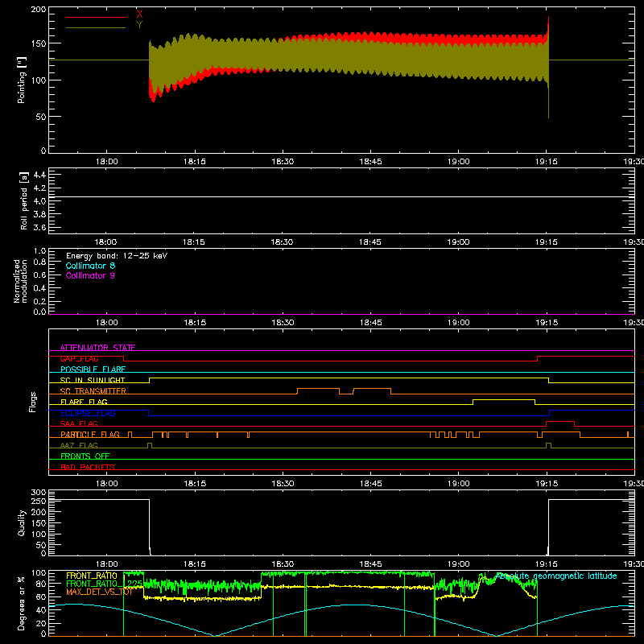
Task: Click the '20' tick on Degrees axis
Action: (41, 623)
